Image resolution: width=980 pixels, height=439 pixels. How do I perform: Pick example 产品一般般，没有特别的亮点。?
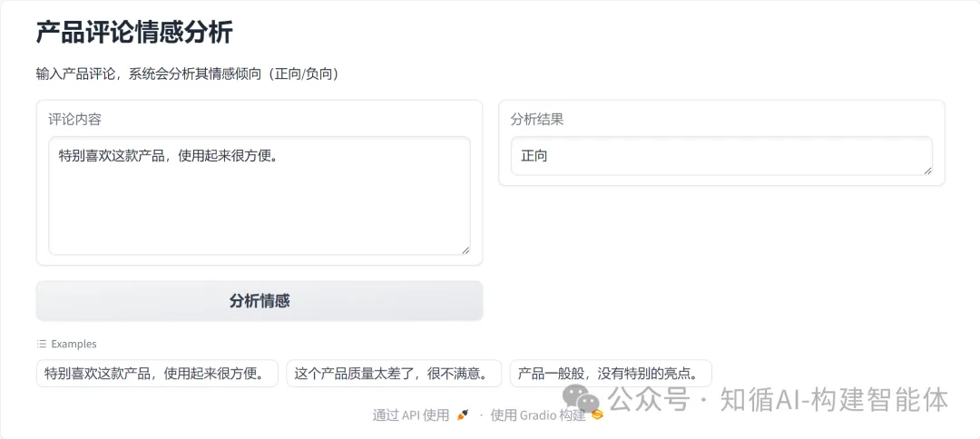pos(610,373)
